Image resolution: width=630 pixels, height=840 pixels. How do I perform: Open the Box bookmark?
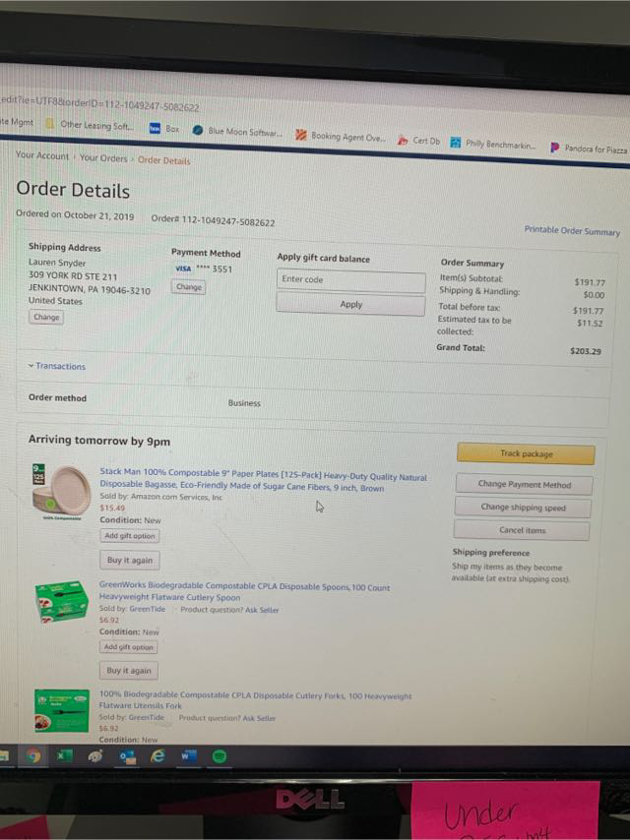click(x=164, y=129)
